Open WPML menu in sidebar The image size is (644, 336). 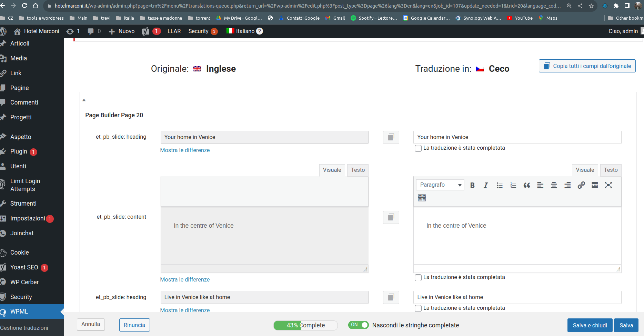[32, 312]
